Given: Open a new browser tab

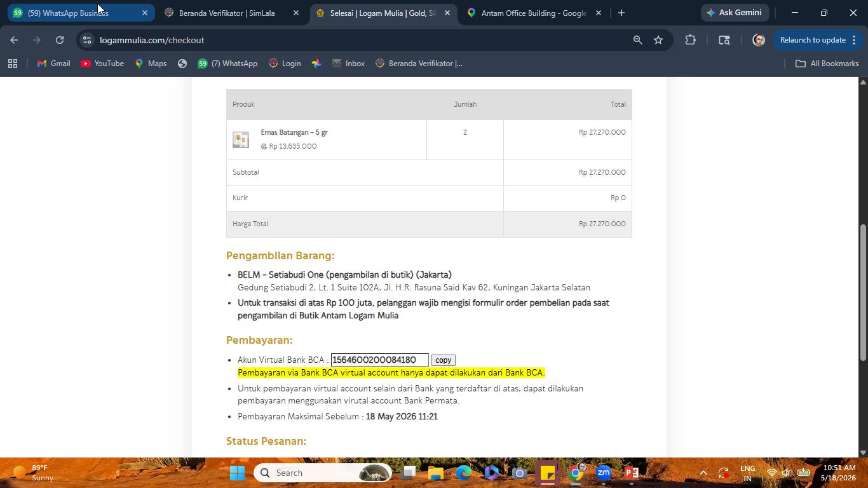Looking at the screenshot, I should coord(621,13).
